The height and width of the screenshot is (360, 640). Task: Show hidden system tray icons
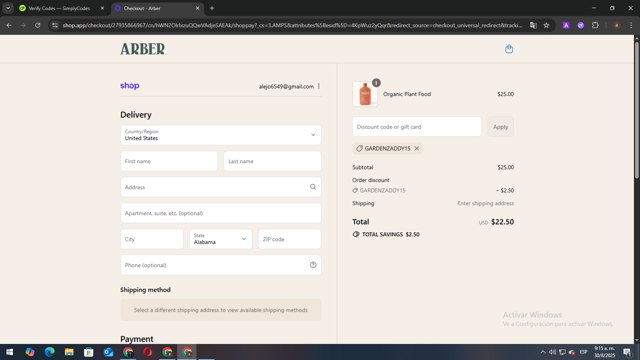click(x=543, y=352)
